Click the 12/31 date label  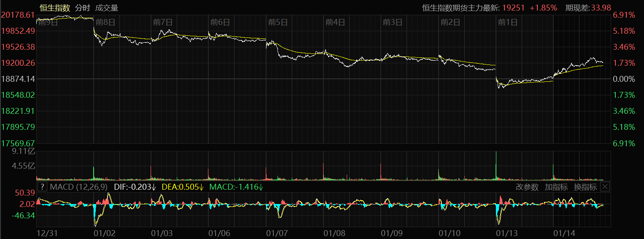tap(46, 233)
